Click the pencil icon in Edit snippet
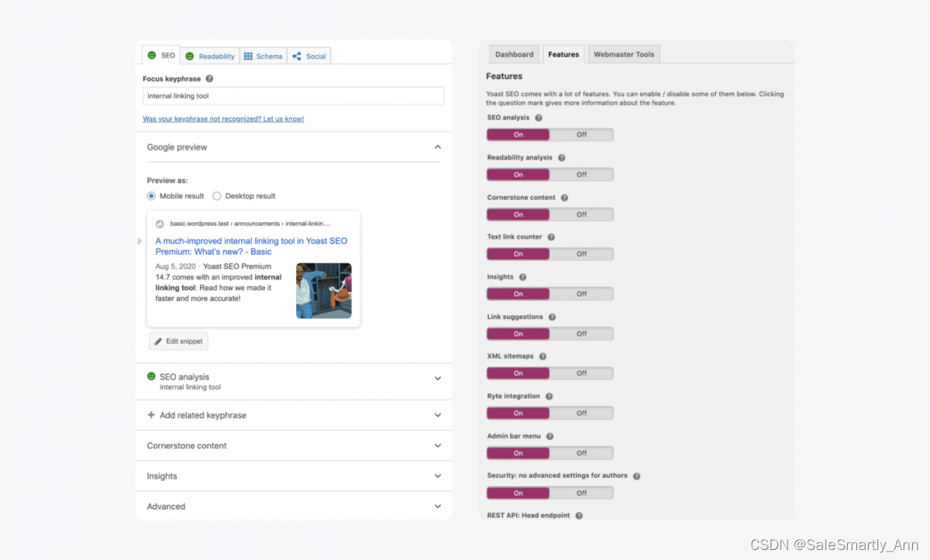Screen dimensions: 930x560 [158, 341]
